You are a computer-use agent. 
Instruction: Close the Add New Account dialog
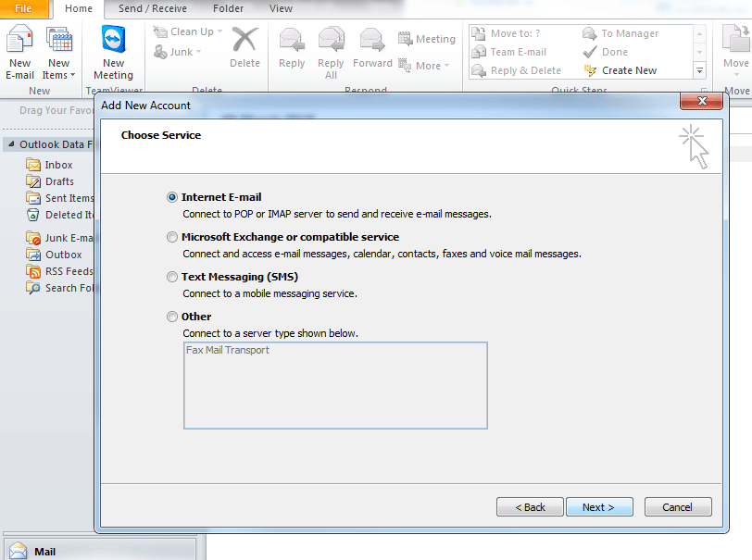pyautogui.click(x=702, y=101)
